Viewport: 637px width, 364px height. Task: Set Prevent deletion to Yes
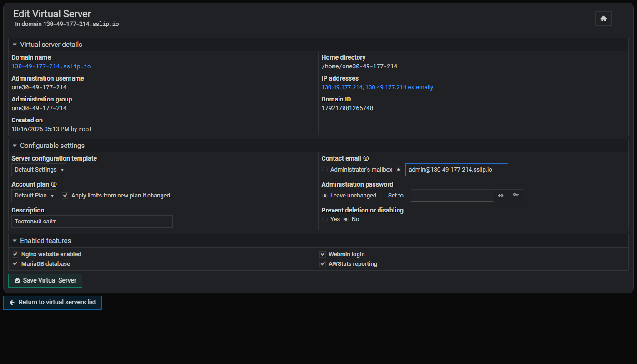click(324, 219)
